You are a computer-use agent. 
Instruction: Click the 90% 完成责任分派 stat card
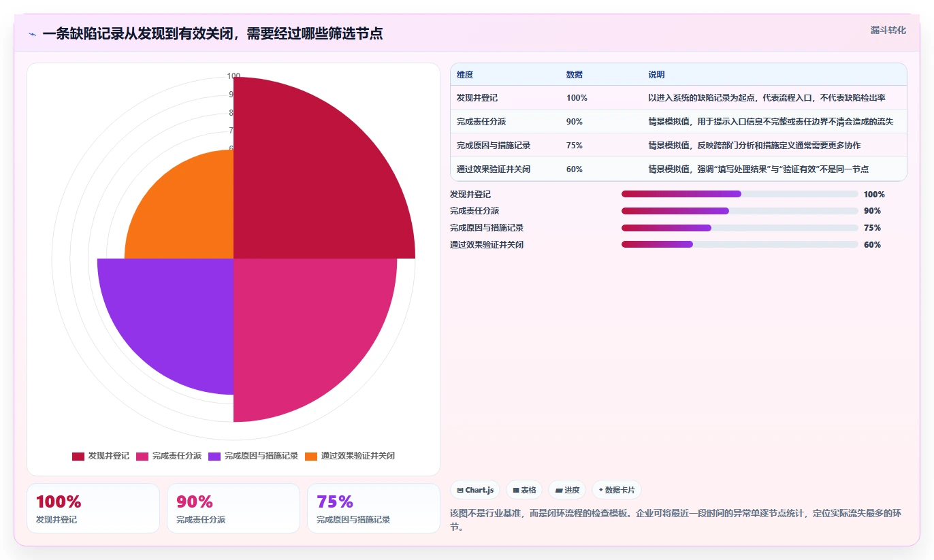click(233, 508)
